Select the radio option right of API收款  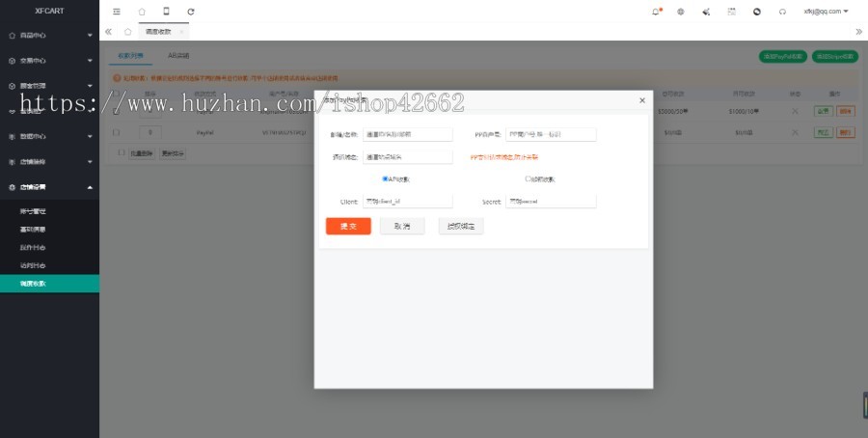(x=529, y=178)
